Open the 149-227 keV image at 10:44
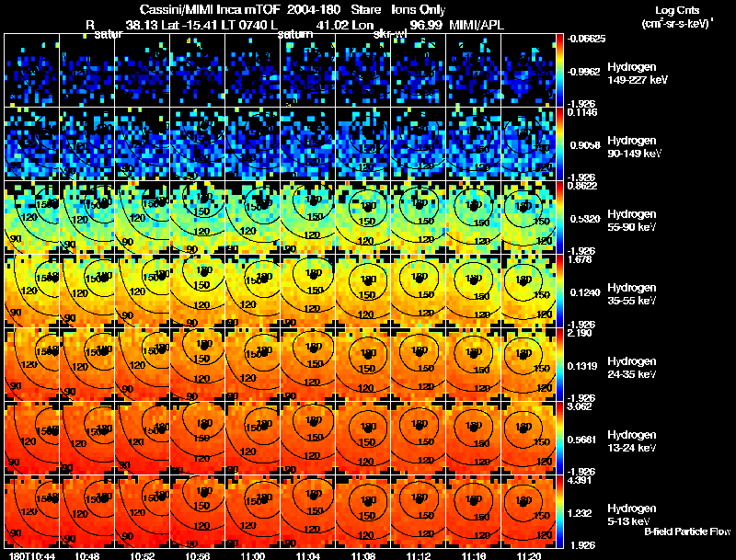The image size is (736, 560). pyautogui.click(x=32, y=71)
